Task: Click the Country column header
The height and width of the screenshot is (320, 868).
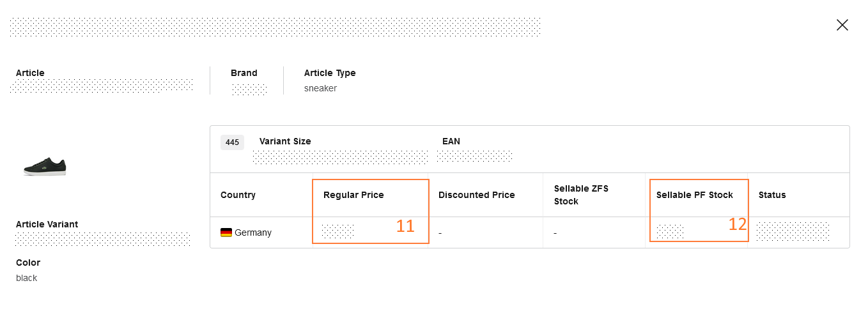Action: (x=238, y=195)
